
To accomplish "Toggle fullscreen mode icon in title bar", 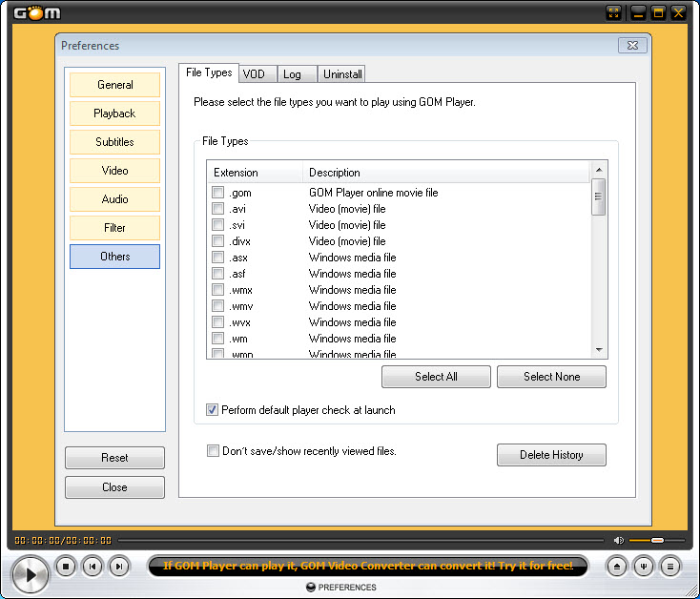I will point(614,13).
